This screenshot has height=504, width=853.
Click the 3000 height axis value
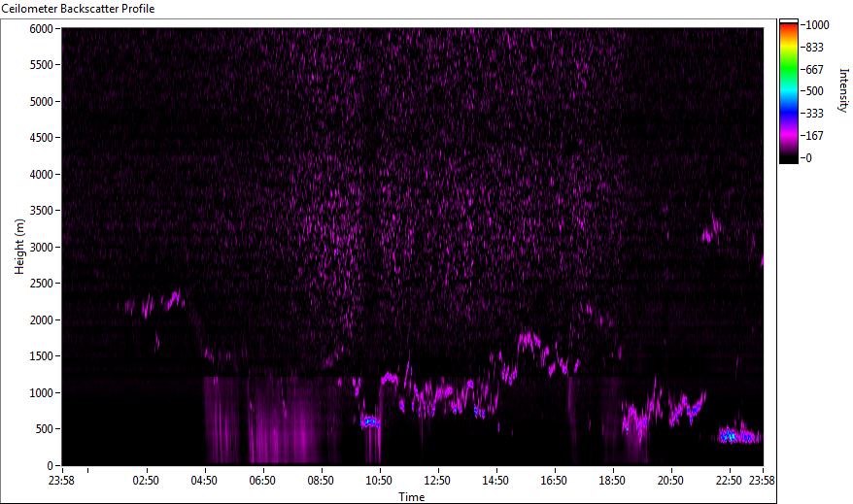[42, 248]
